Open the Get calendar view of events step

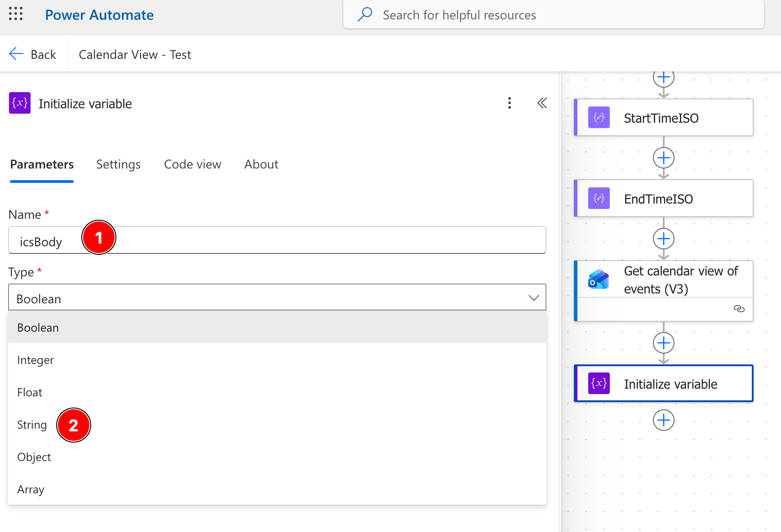coord(664,291)
